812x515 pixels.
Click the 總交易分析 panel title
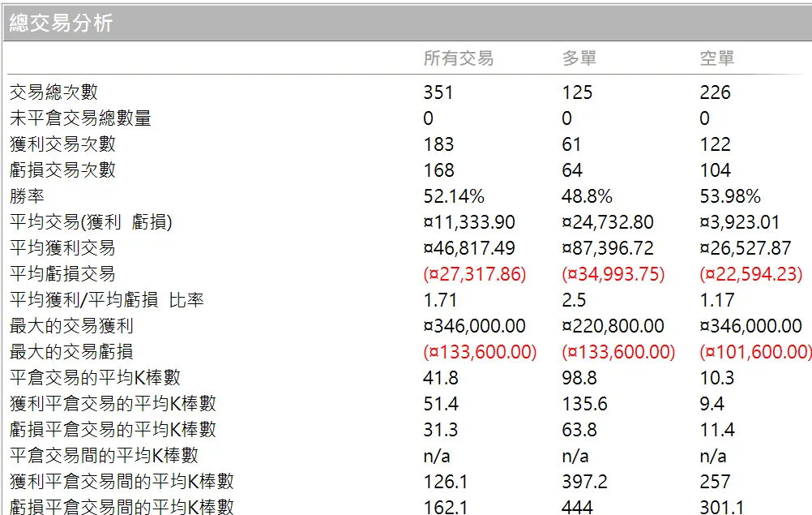(61, 24)
